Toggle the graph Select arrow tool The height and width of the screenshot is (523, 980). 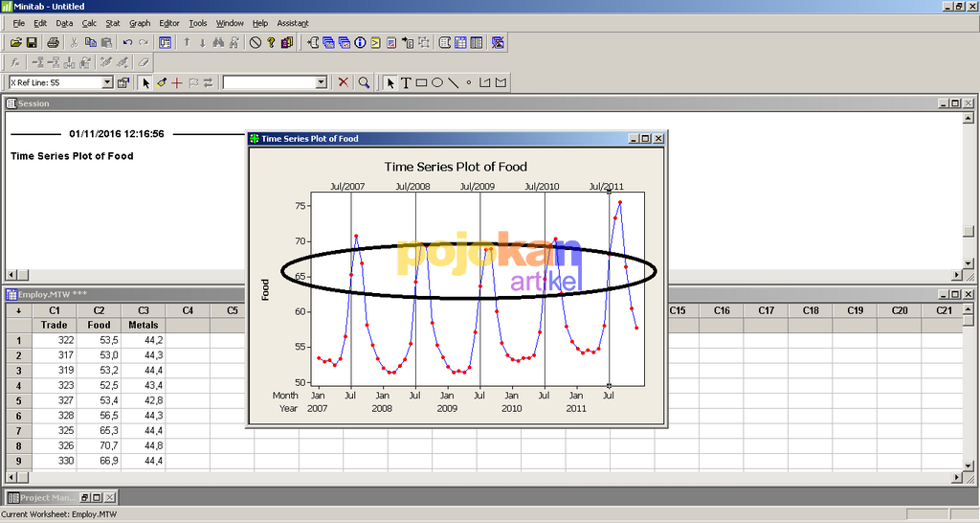click(x=146, y=83)
